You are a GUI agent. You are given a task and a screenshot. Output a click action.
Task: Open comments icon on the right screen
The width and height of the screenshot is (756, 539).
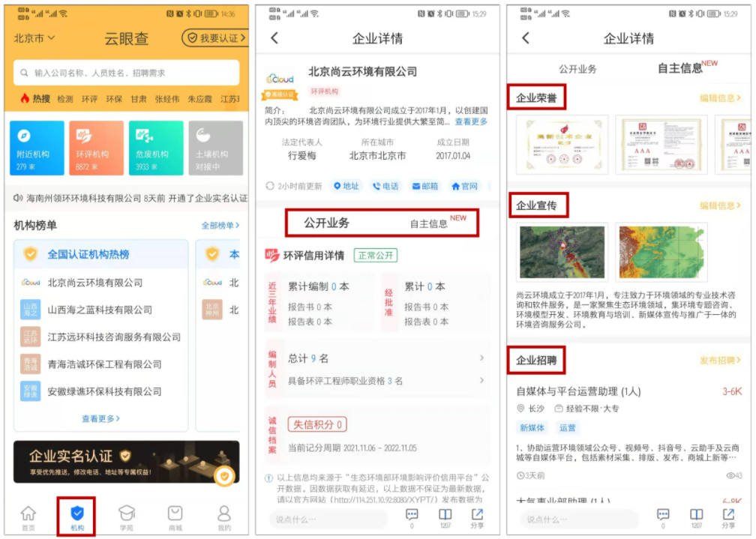pyautogui.click(x=663, y=515)
